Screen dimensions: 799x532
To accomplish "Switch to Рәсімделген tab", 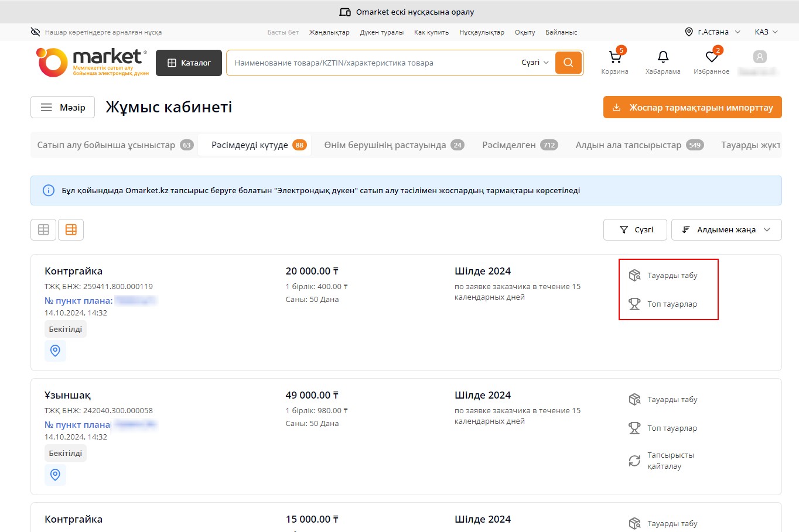I will tap(519, 145).
